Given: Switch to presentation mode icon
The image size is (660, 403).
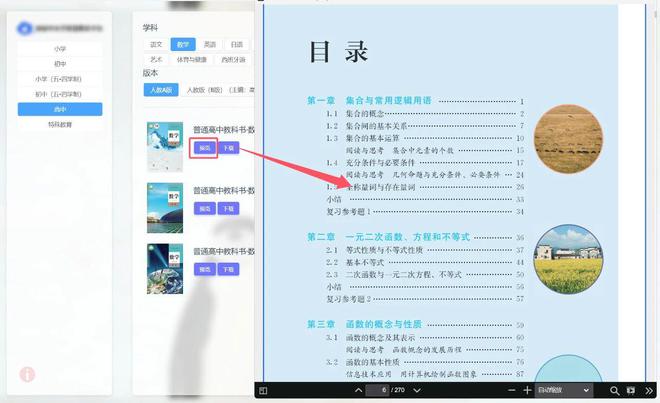Looking at the screenshot, I should point(631,390).
